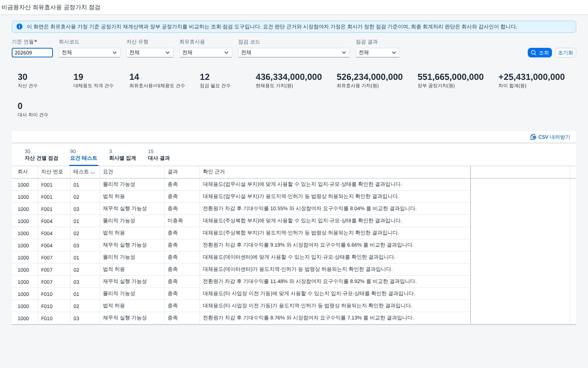Click the 주상복합 부지 물리적 가능성 rationale text
The height and width of the screenshot is (368, 588).
(x=302, y=221)
